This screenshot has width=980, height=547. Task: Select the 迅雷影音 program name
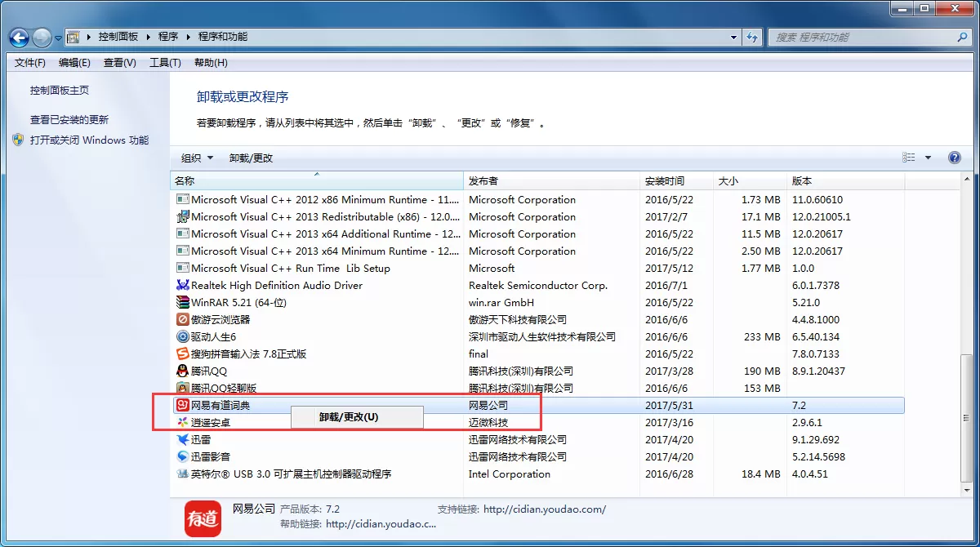coord(211,457)
